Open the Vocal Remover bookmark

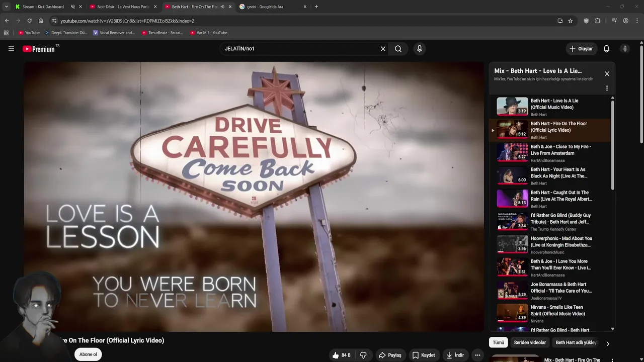[x=114, y=33]
